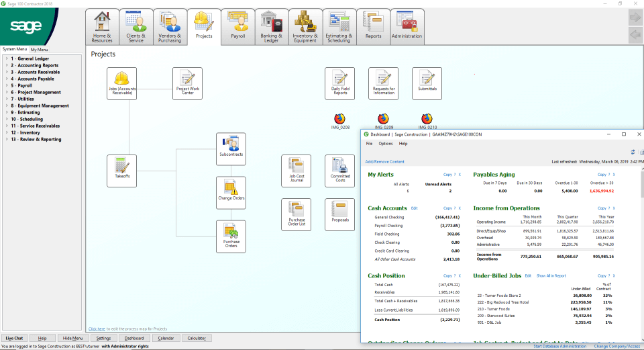Click the Live Chat button
The height and width of the screenshot is (350, 644).
point(14,338)
